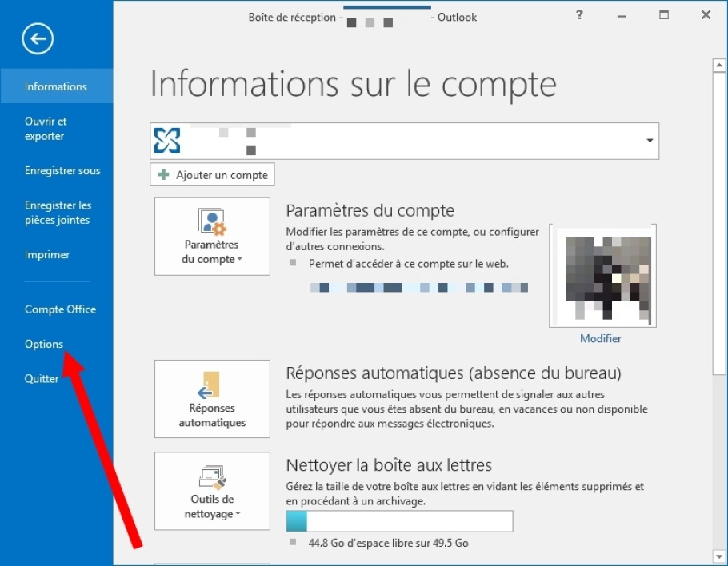Open Options in the sidebar
The height and width of the screenshot is (566, 728).
(44, 344)
